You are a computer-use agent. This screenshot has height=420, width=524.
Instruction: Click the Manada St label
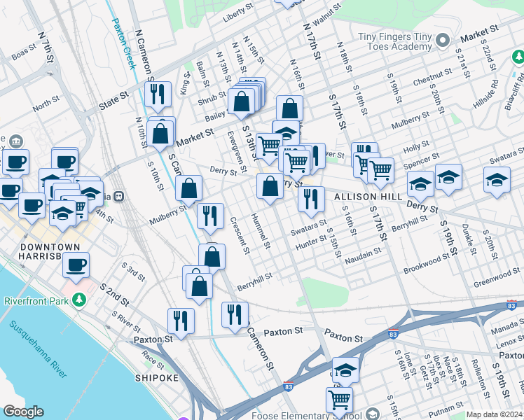pyautogui.click(x=507, y=327)
